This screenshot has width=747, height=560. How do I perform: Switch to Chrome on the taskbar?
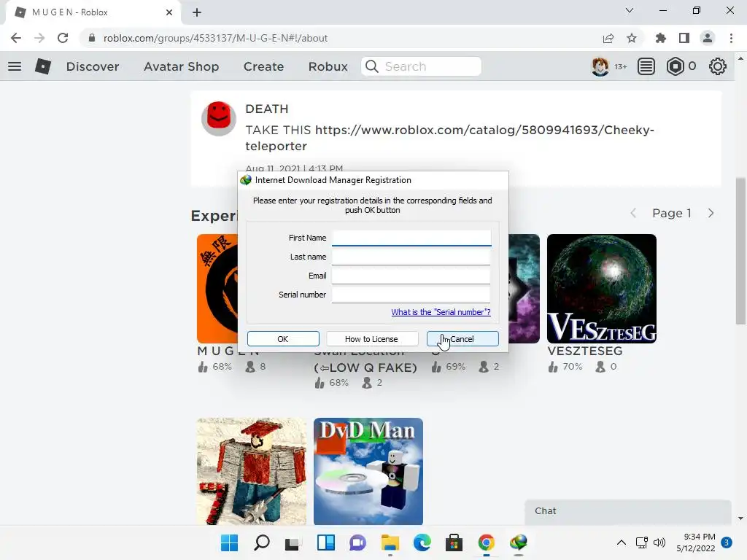coord(487,542)
